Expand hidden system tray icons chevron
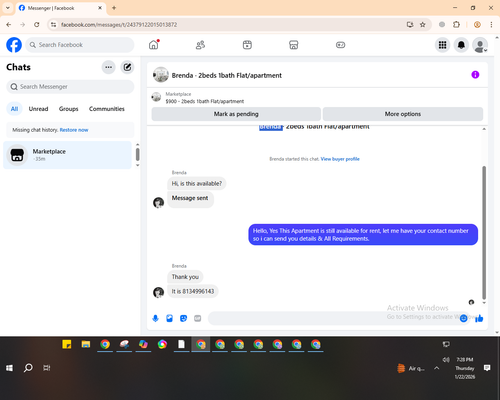The image size is (500, 400). point(437,368)
